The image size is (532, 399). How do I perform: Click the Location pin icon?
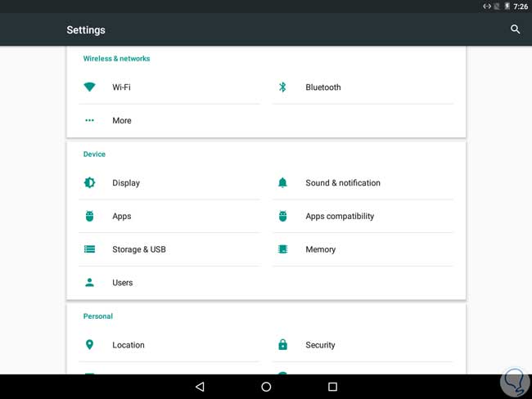(89, 345)
